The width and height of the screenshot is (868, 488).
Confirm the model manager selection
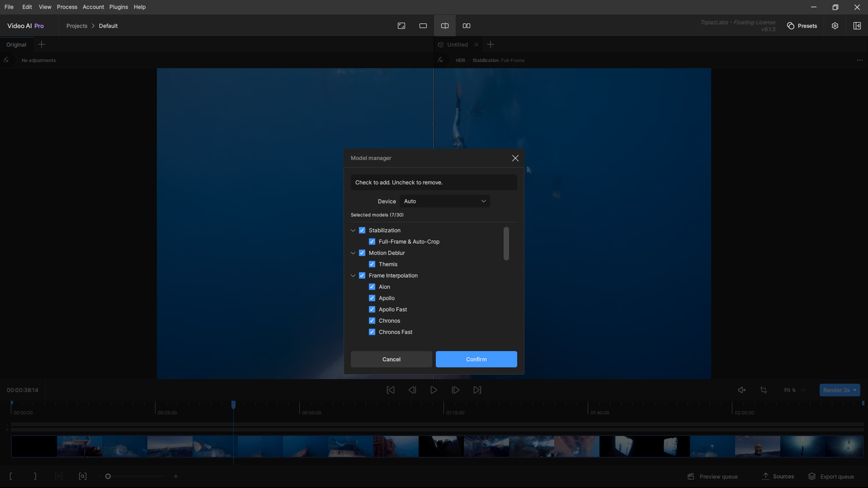(476, 359)
